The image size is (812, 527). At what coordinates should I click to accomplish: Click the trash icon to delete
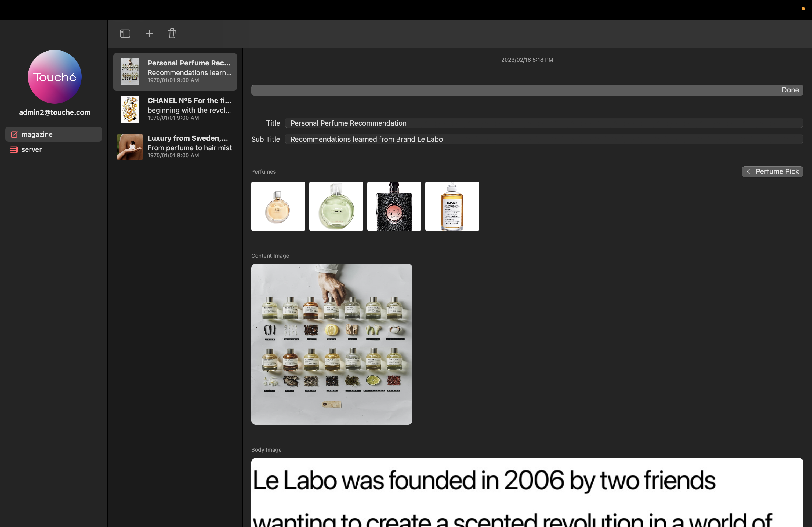[x=172, y=33]
